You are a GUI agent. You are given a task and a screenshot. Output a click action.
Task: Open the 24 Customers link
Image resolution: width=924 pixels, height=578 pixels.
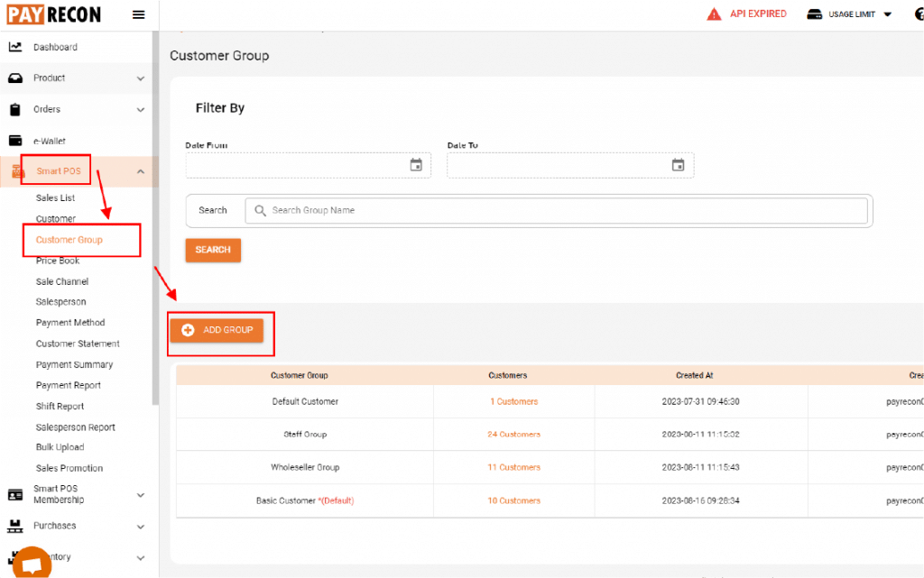pyautogui.click(x=513, y=435)
